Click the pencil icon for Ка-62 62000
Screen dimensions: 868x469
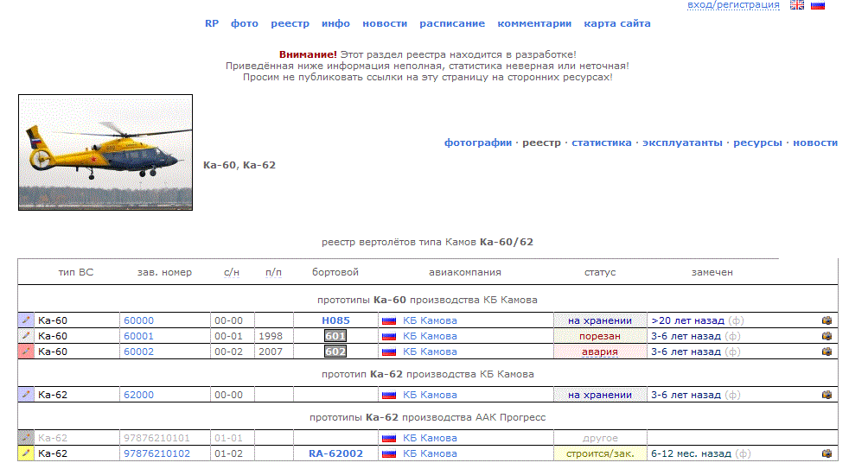(26, 395)
